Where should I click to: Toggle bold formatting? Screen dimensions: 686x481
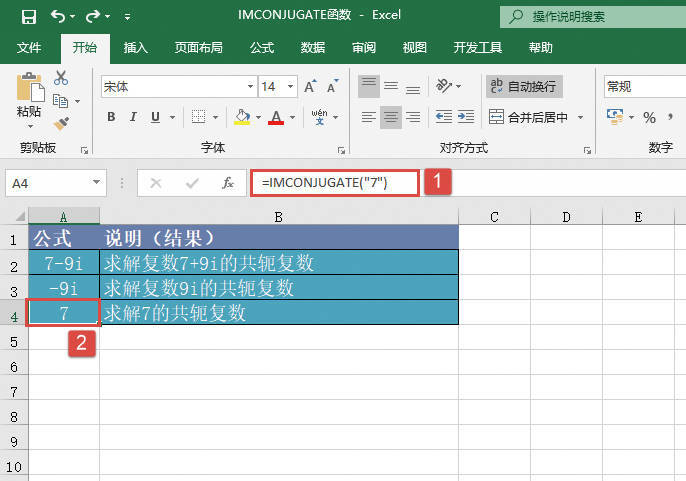tap(110, 117)
